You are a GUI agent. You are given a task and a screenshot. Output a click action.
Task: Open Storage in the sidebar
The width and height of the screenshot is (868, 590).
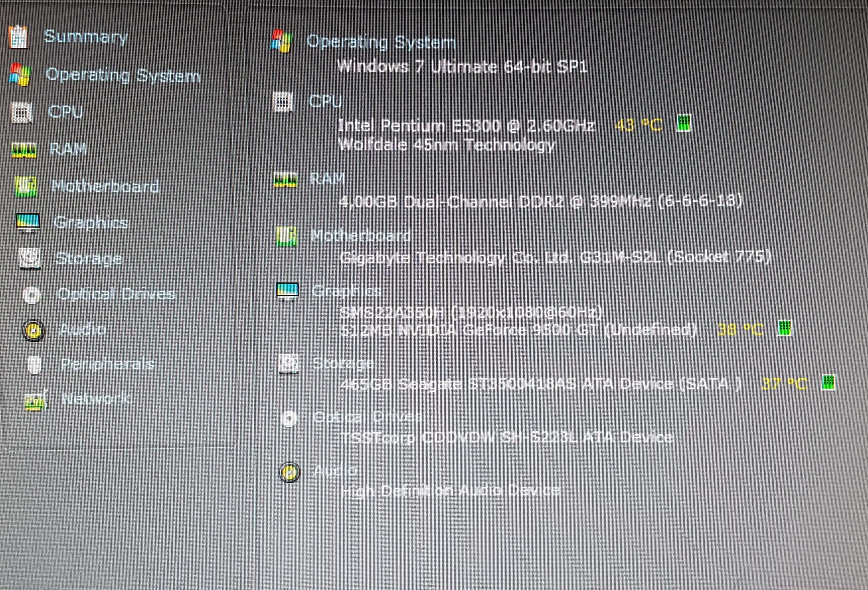(x=89, y=259)
